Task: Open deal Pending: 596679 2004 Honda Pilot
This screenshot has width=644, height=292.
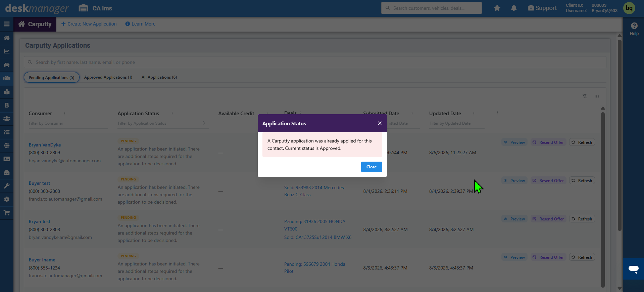Action: point(315,268)
